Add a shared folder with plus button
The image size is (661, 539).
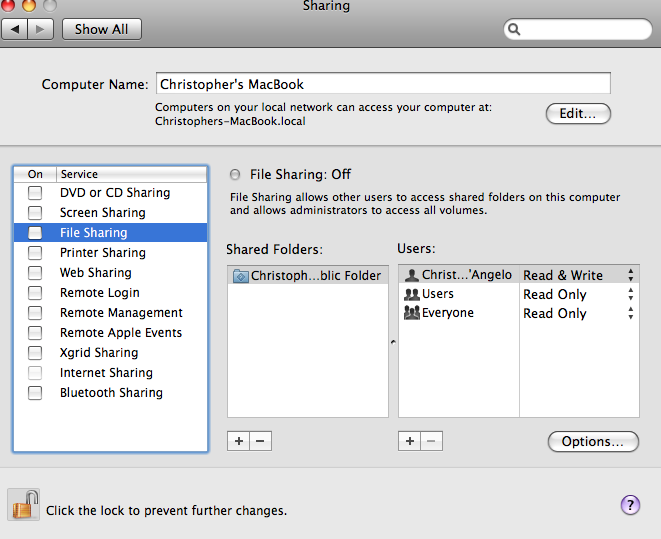239,441
